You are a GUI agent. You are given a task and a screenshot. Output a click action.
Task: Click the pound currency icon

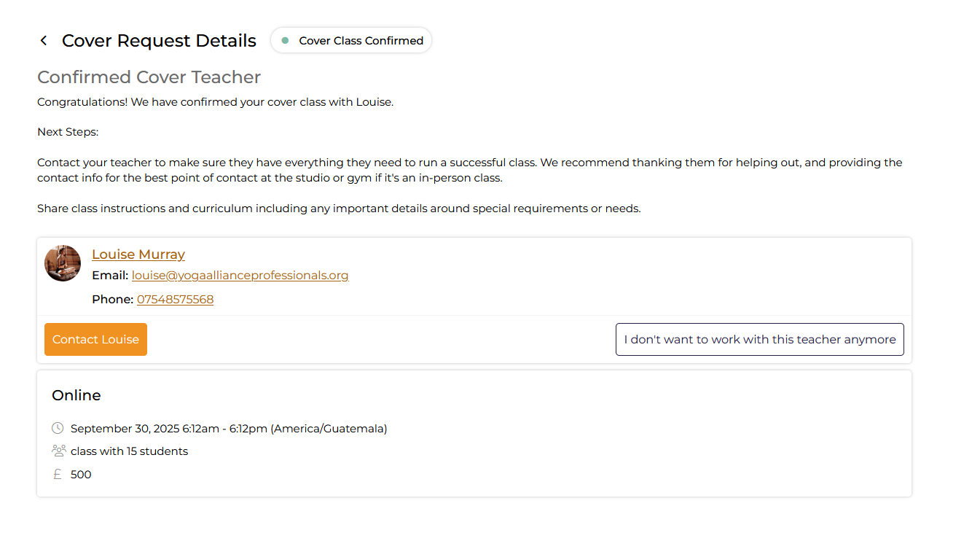coord(58,474)
